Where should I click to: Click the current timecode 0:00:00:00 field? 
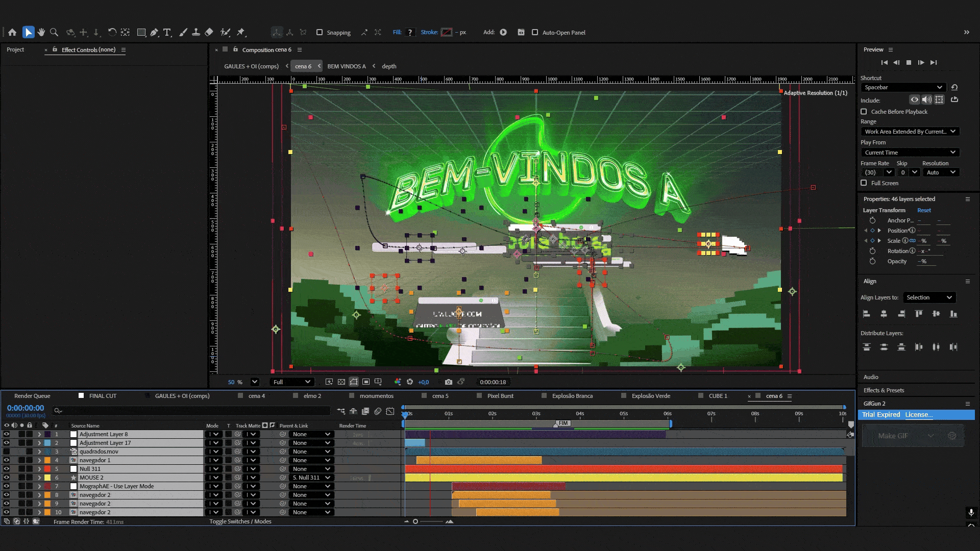pyautogui.click(x=26, y=408)
